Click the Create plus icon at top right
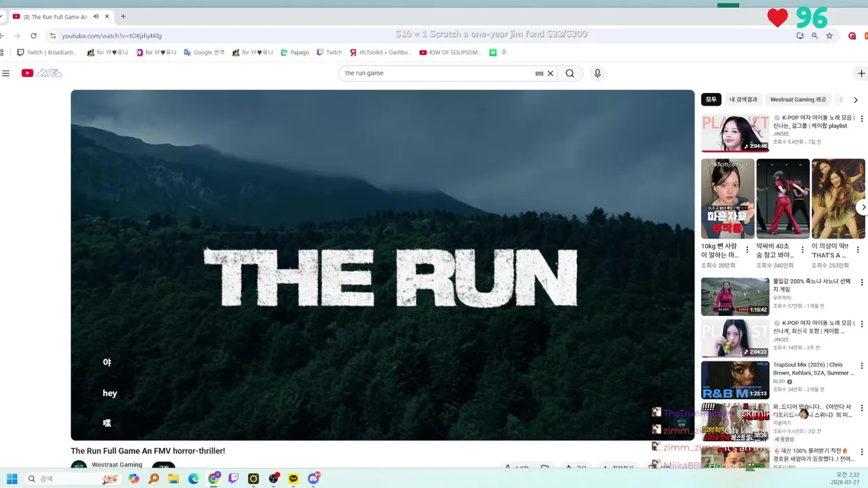Viewport: 868px width, 488px height. coord(861,73)
